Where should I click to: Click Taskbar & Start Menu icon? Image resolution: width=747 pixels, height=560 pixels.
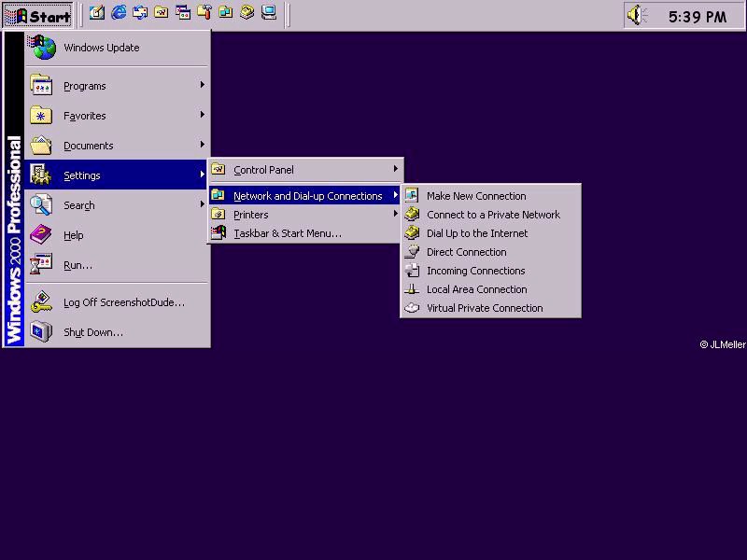point(218,232)
